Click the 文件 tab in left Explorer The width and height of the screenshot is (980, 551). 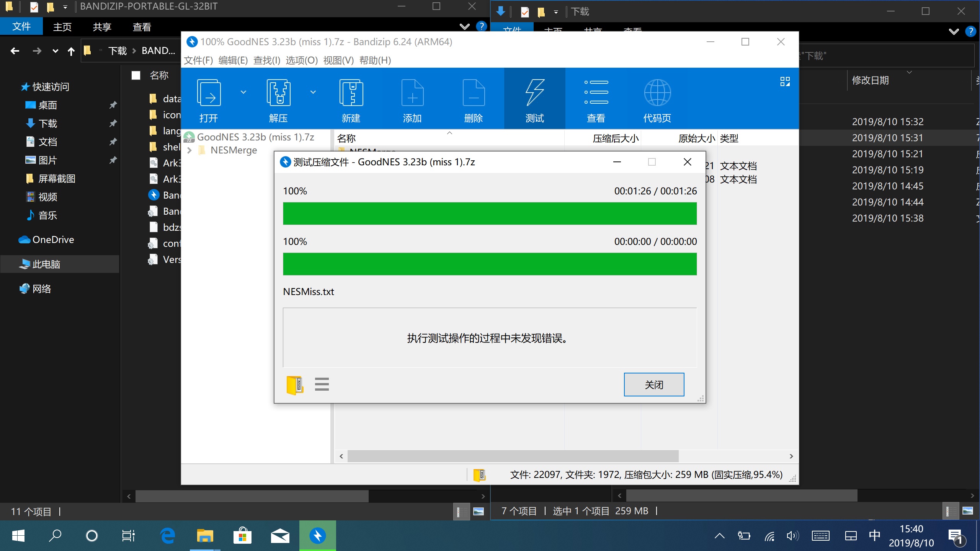click(21, 26)
